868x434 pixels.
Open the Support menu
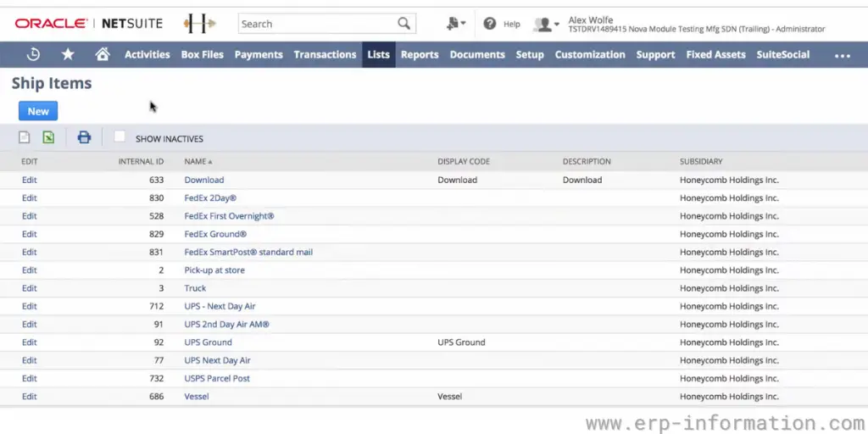click(655, 55)
